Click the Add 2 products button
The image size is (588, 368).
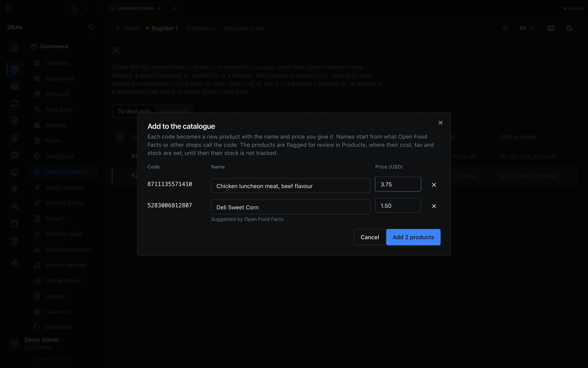(x=413, y=237)
